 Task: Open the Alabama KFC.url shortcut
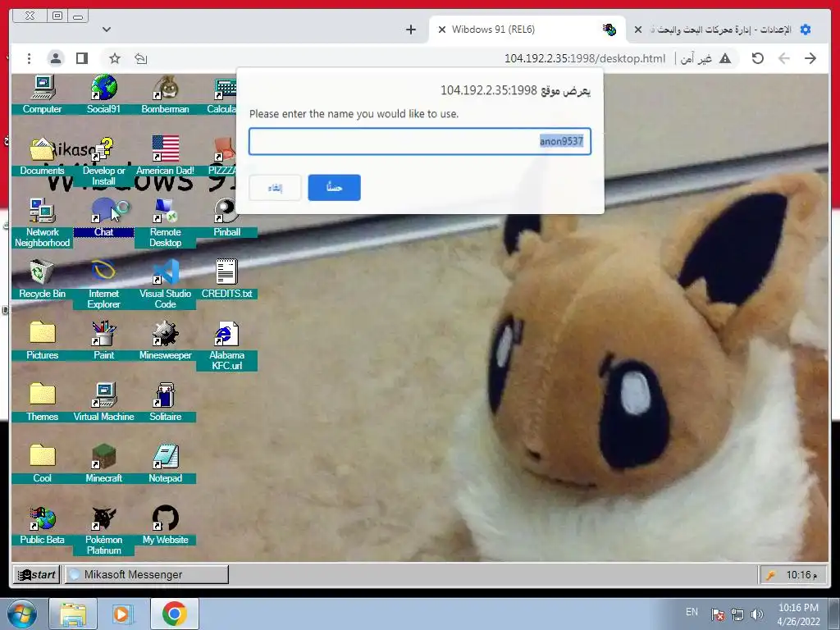click(x=226, y=345)
